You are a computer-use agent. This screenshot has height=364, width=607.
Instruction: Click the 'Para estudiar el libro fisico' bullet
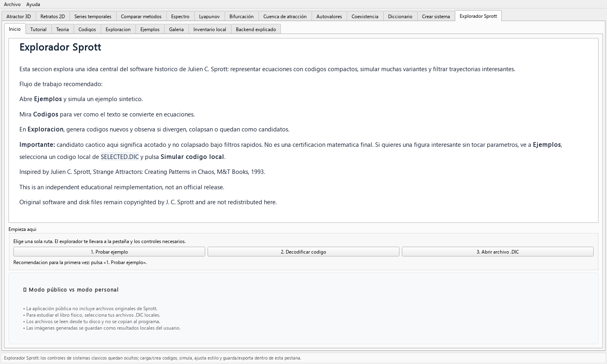coord(92,315)
